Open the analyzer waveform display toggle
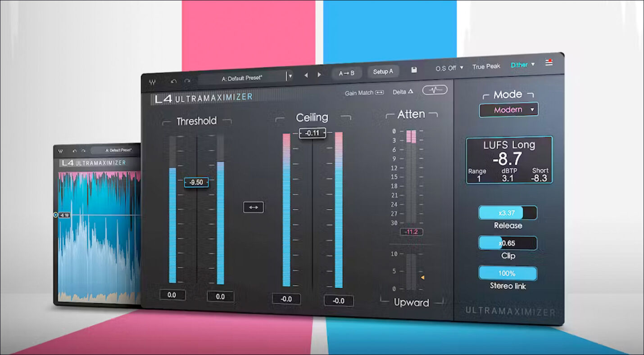Viewport: 644px width, 355px height. point(435,90)
